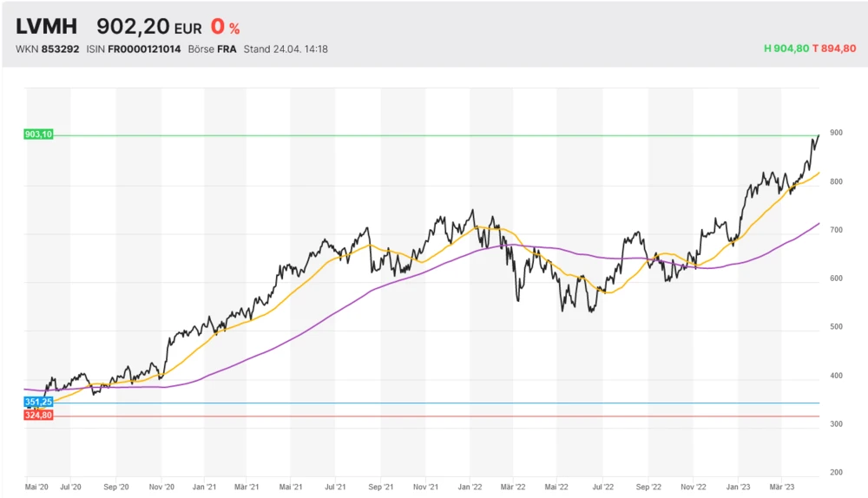
Task: Click the Stand 24.04. 14:18 timestamp
Action: click(286, 49)
